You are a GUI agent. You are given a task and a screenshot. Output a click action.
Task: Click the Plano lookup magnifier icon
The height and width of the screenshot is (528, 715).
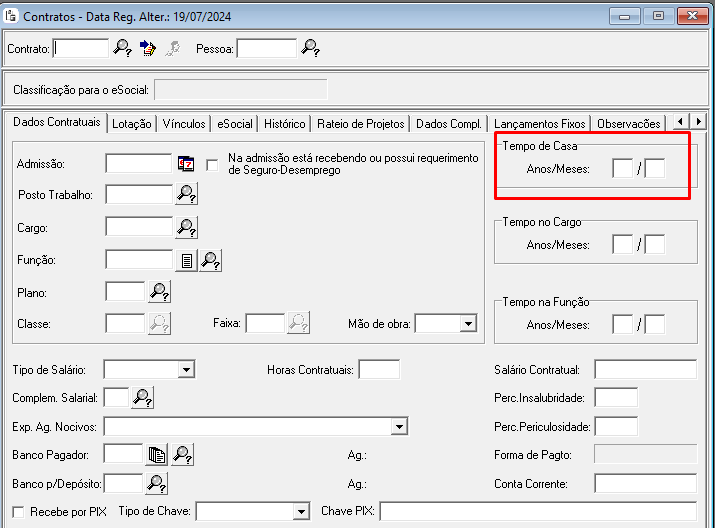point(159,292)
